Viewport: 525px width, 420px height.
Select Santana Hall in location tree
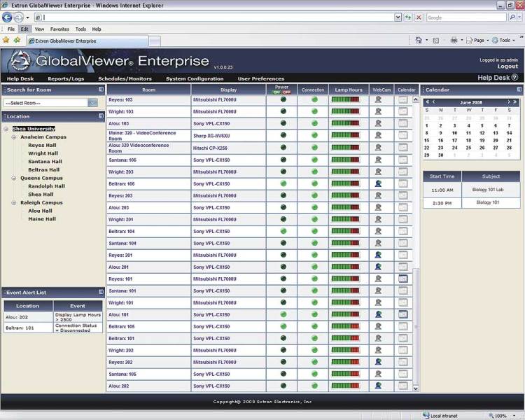[45, 162]
